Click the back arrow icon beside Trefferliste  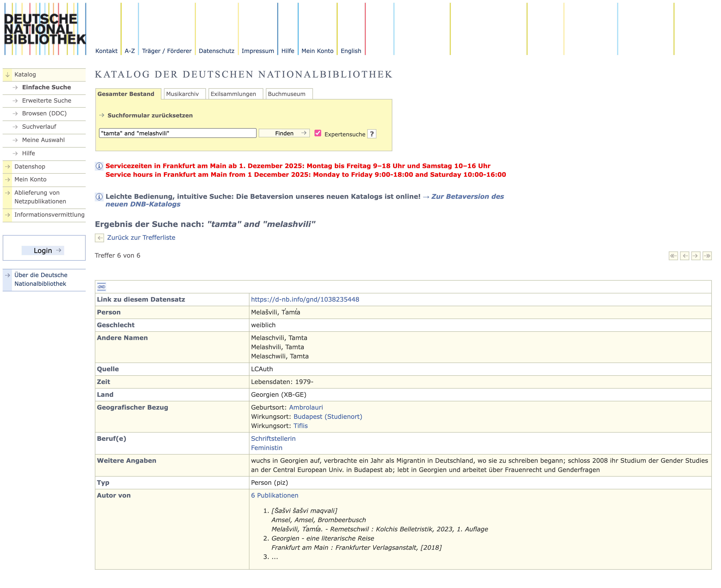(x=99, y=238)
